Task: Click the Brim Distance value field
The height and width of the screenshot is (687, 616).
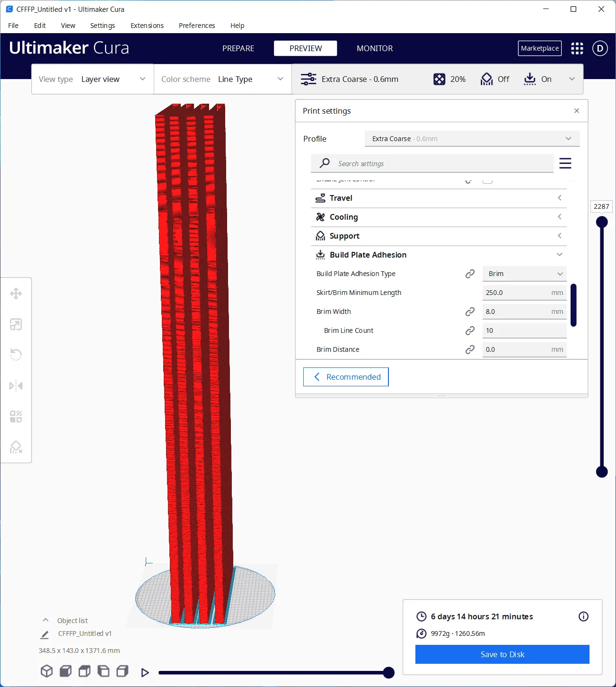Action: click(525, 349)
